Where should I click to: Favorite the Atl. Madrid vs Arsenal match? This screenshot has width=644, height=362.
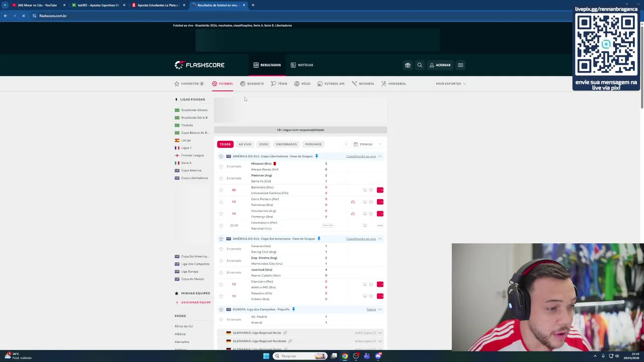point(221,319)
